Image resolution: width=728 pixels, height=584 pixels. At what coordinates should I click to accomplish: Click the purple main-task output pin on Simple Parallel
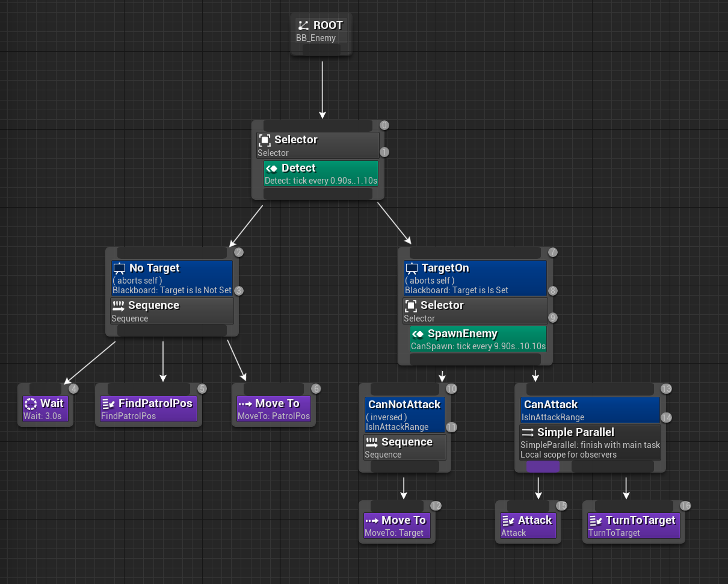click(543, 467)
